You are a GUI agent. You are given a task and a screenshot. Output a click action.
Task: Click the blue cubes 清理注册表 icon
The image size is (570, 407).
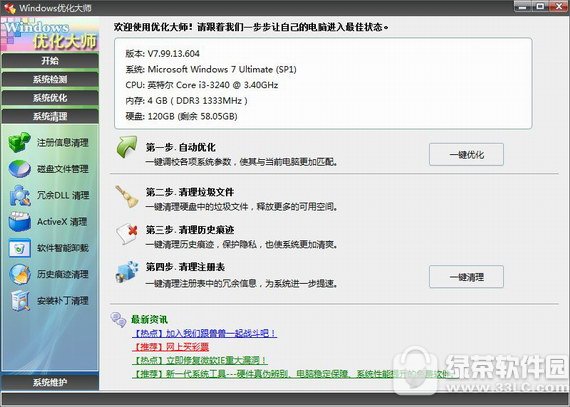coord(127,271)
